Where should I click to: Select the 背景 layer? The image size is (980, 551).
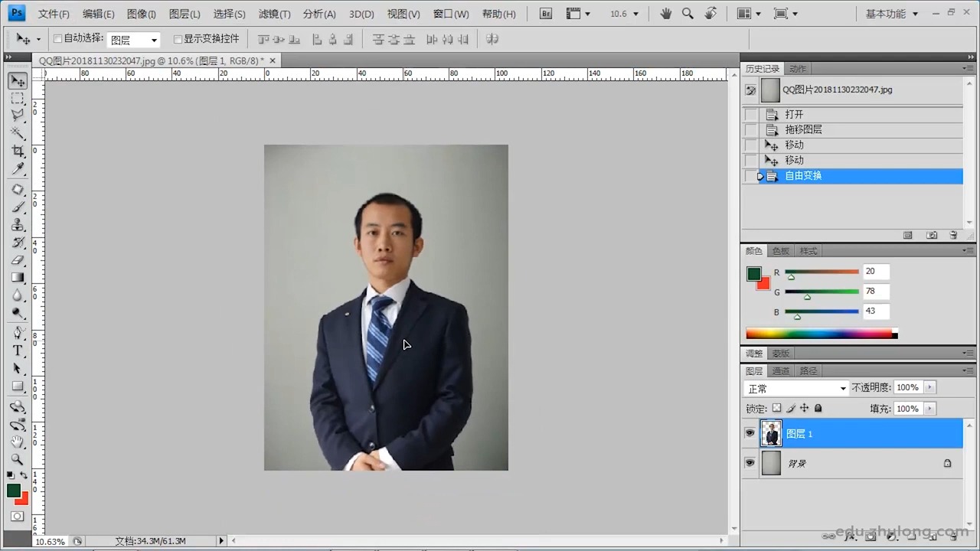[851, 463]
